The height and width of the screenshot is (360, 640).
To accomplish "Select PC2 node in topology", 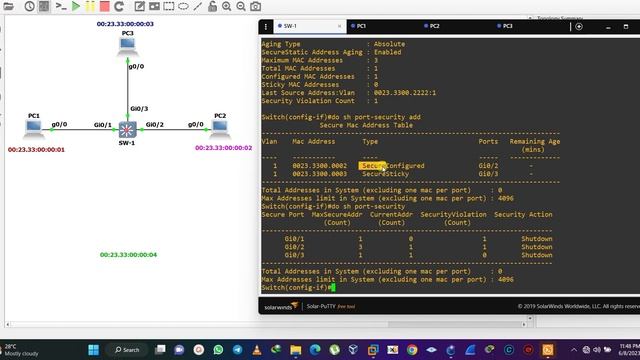I will coord(220,129).
